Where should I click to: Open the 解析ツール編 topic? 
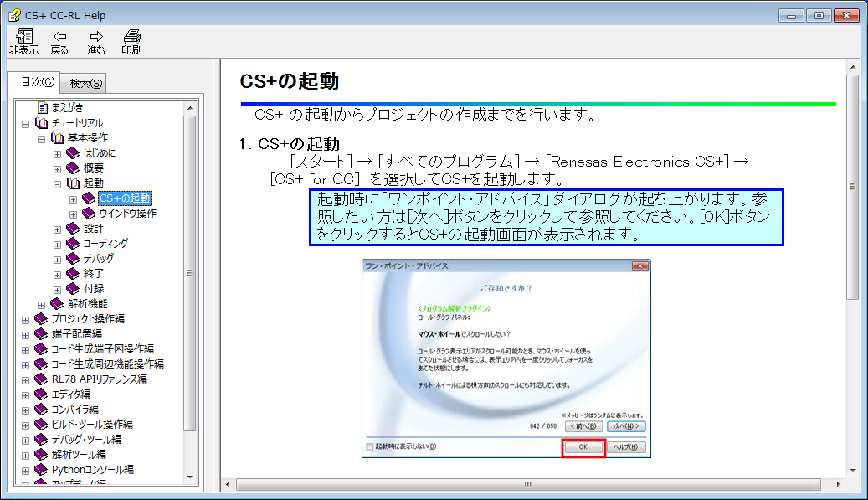(79, 454)
